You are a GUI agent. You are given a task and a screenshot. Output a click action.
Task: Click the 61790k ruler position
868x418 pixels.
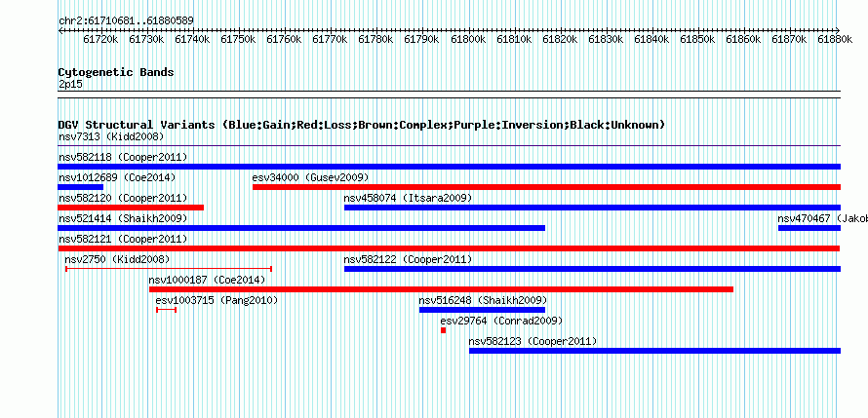(x=422, y=39)
